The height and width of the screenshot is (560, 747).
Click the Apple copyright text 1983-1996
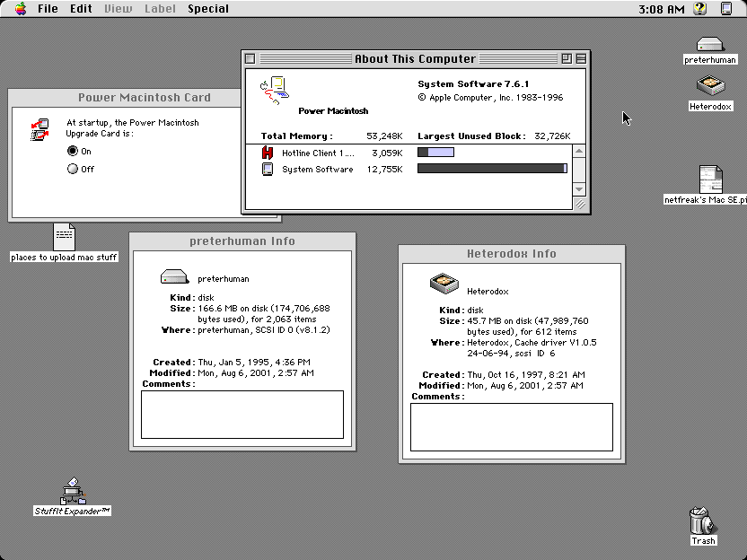(490, 97)
